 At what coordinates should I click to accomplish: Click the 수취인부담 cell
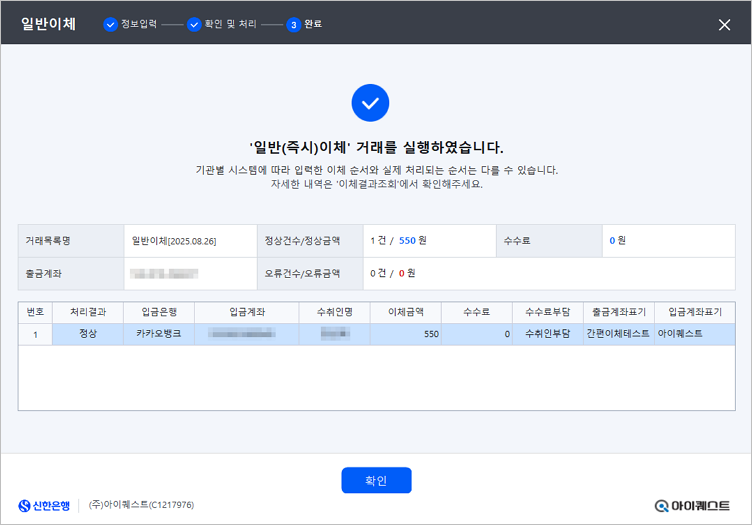pos(548,334)
